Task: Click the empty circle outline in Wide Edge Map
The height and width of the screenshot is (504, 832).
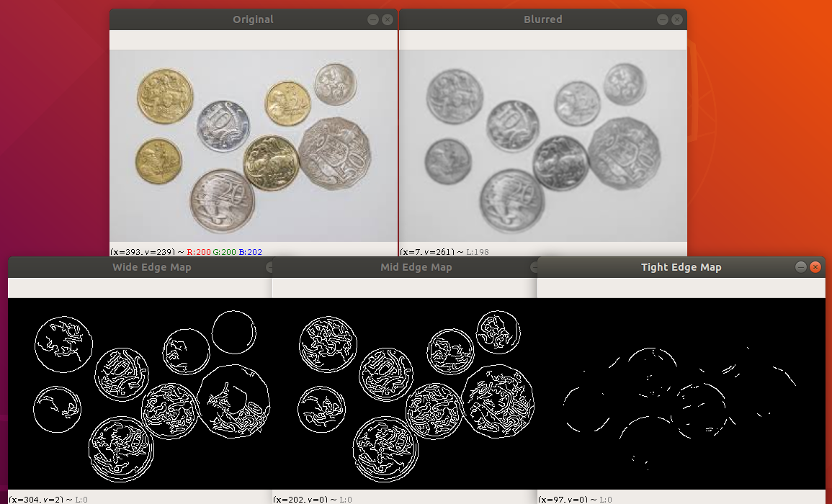Action: pos(234,332)
